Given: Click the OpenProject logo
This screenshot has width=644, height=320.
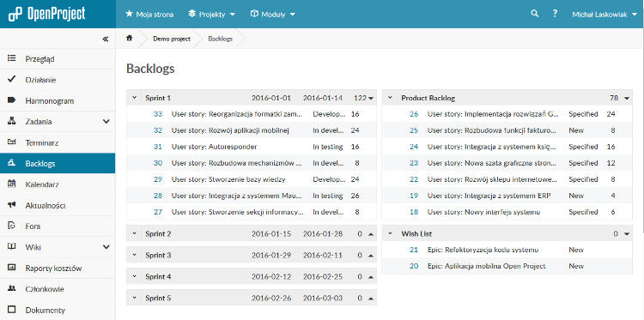Looking at the screenshot, I should click(47, 15).
